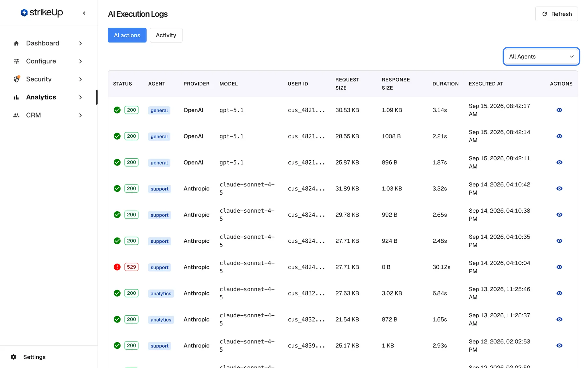588x368 pixels.
Task: Open Settings in the sidebar
Action: pyautogui.click(x=34, y=357)
